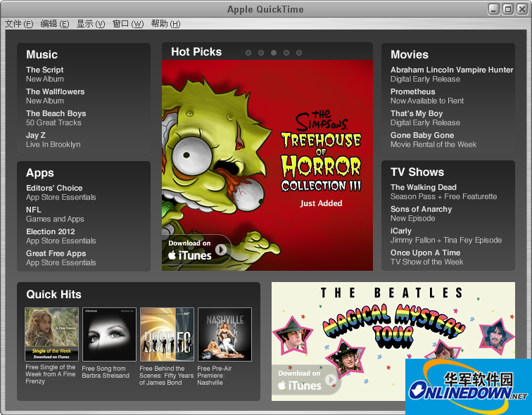Viewport: 532px width, 415px height.
Task: Open Free Pre-Air Premiere Nashville caption
Action: (x=215, y=376)
